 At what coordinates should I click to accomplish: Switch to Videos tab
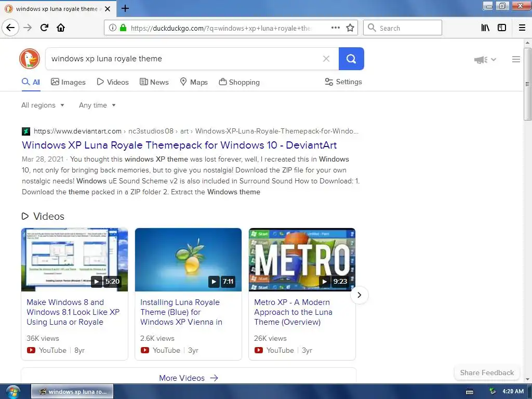point(113,82)
